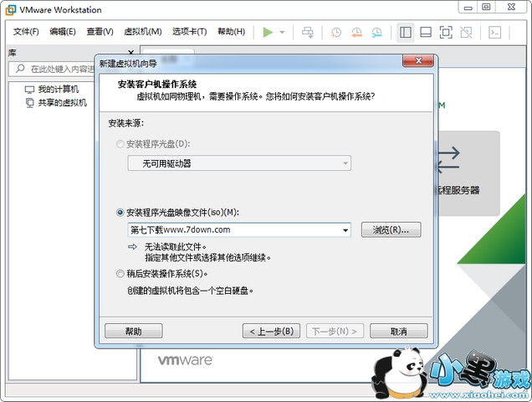Click the 创建的虚拟机将包含一个空白硬盘 description

(190, 291)
